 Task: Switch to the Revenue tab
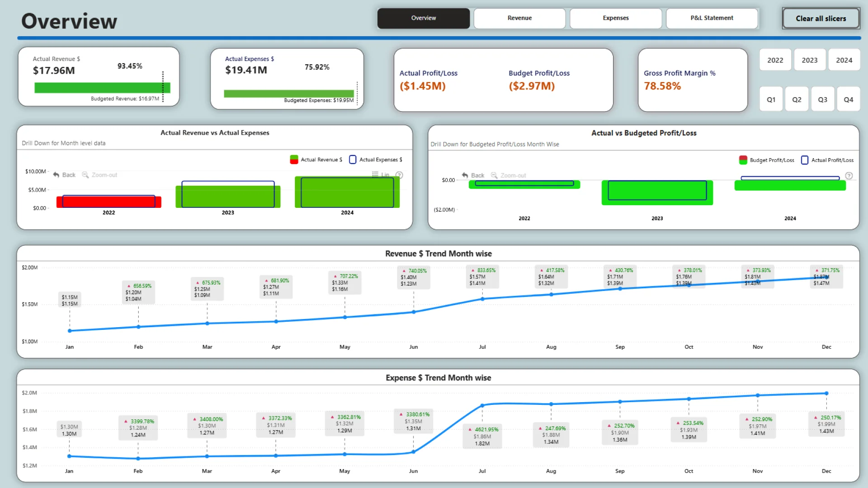[519, 18]
